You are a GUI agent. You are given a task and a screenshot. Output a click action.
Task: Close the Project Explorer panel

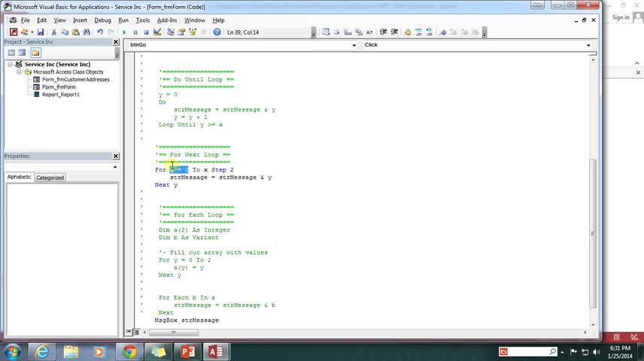pos(115,42)
